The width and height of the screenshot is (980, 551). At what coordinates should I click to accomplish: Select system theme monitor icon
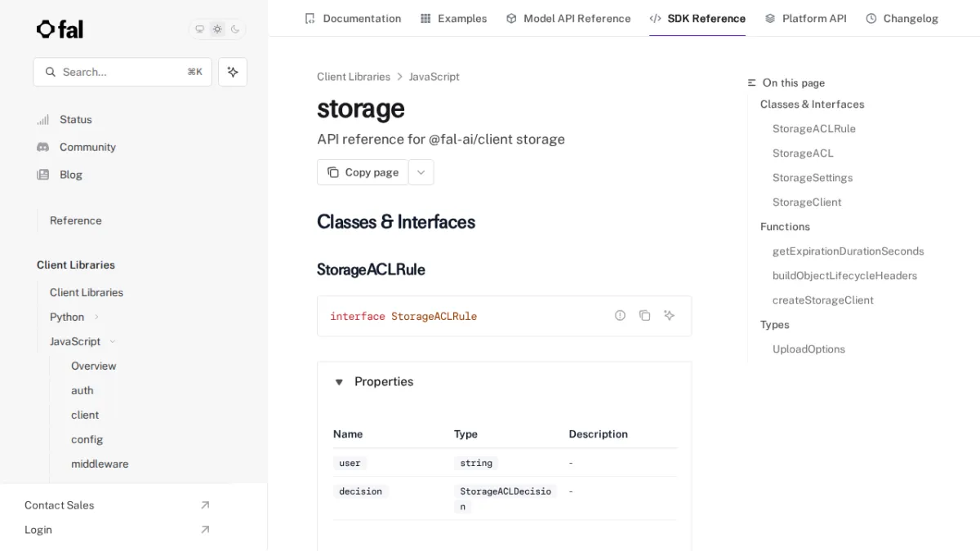pos(199,29)
